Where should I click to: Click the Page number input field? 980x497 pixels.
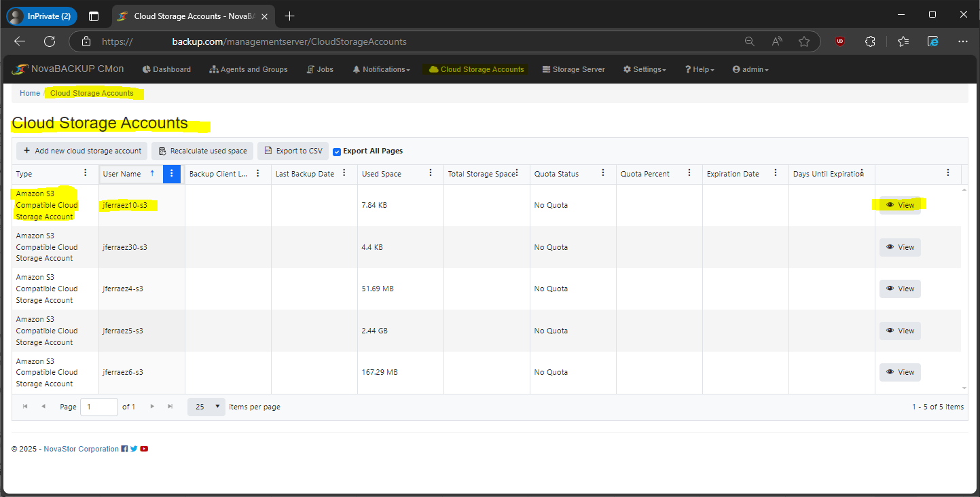click(99, 407)
